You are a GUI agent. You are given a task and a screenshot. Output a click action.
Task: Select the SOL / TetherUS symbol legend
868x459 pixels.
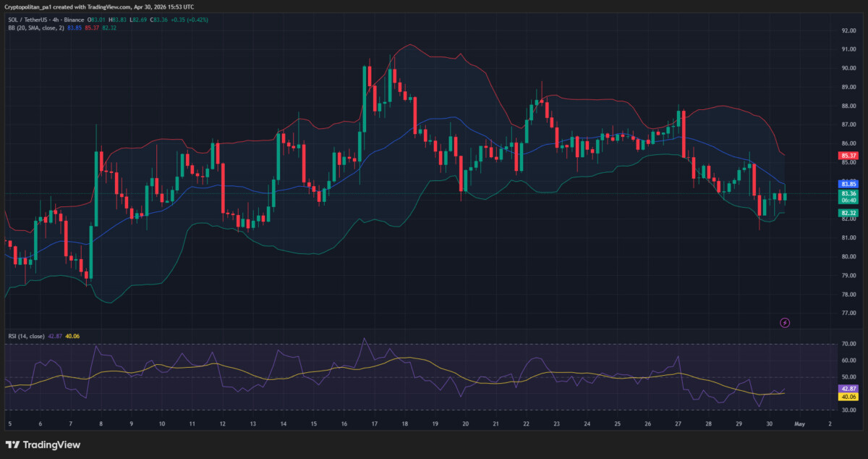tap(33, 20)
